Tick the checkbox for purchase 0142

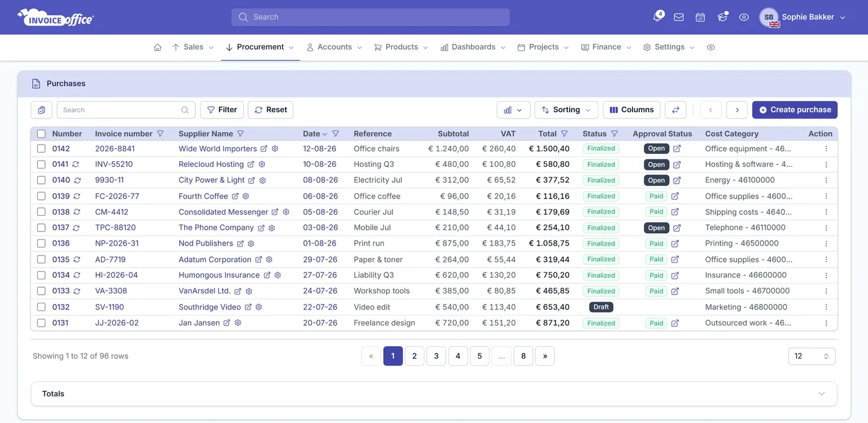[41, 149]
